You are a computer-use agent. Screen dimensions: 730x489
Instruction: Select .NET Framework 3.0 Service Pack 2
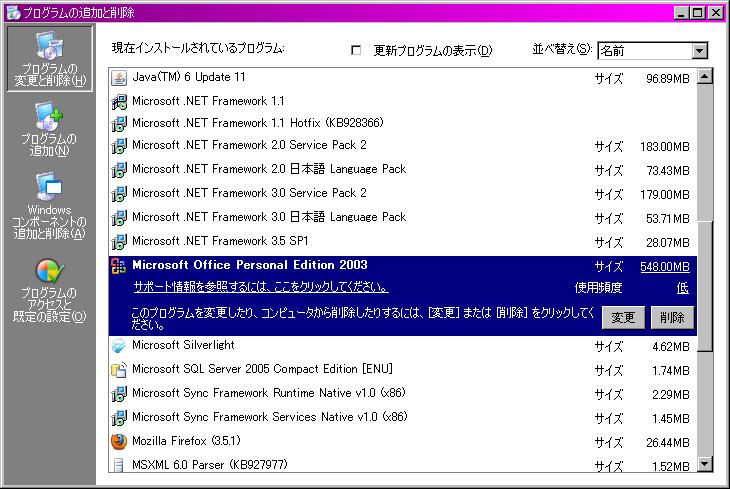tap(403, 194)
